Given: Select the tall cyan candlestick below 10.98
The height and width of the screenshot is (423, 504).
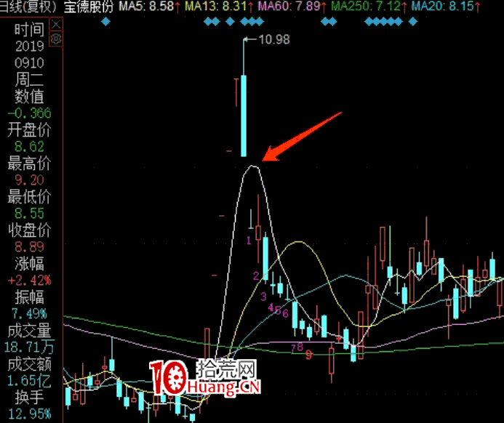Looking at the screenshot, I should [x=244, y=116].
